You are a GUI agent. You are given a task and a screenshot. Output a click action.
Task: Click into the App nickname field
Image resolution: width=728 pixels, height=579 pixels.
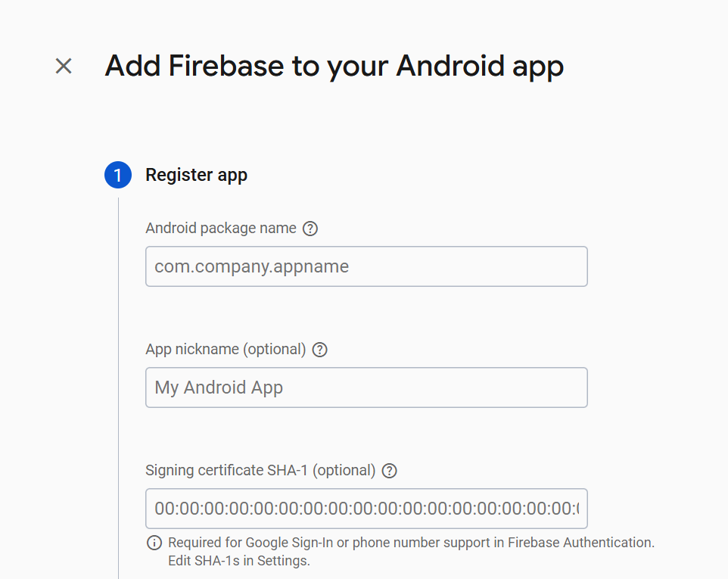pyautogui.click(x=366, y=388)
